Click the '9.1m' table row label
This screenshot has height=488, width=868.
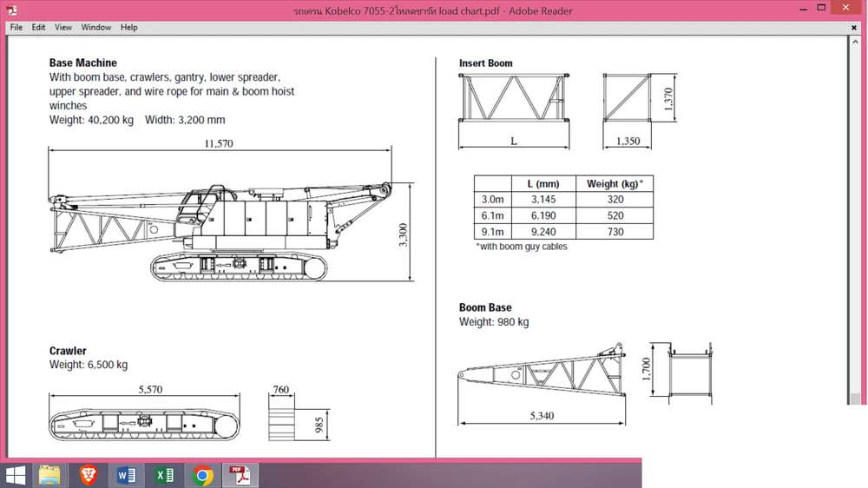(x=492, y=232)
